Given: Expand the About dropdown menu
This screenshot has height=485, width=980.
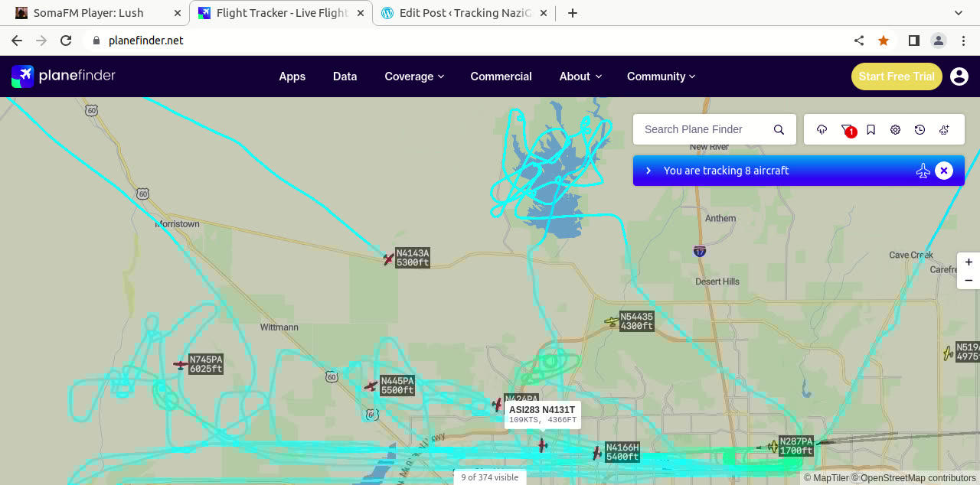Looking at the screenshot, I should click(580, 76).
